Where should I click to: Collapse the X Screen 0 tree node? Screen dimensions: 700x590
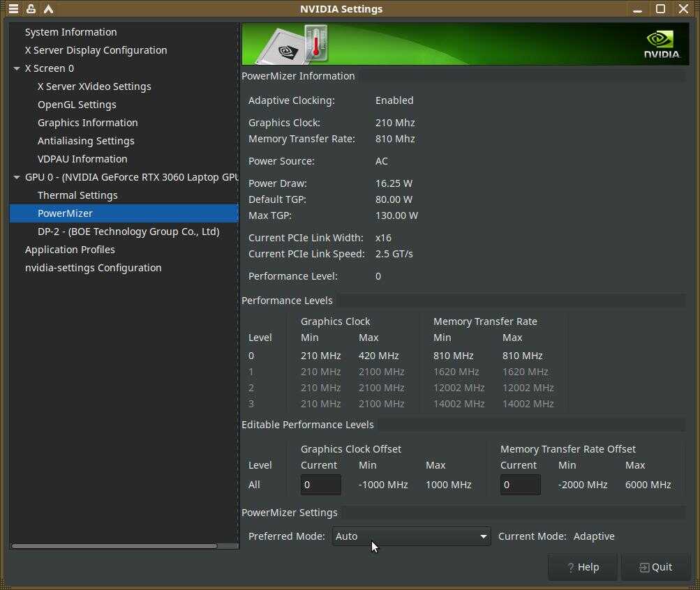tap(17, 68)
